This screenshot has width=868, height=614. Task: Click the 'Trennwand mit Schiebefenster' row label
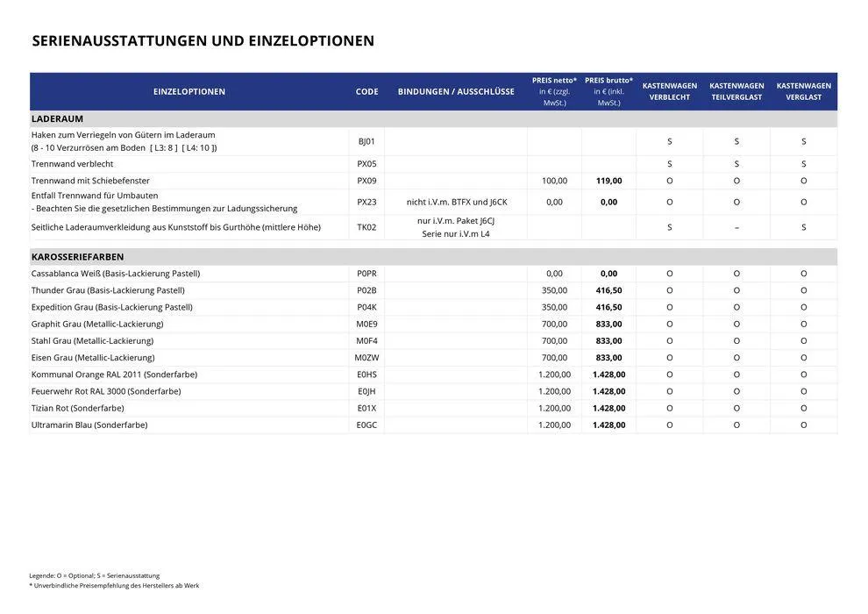point(90,181)
